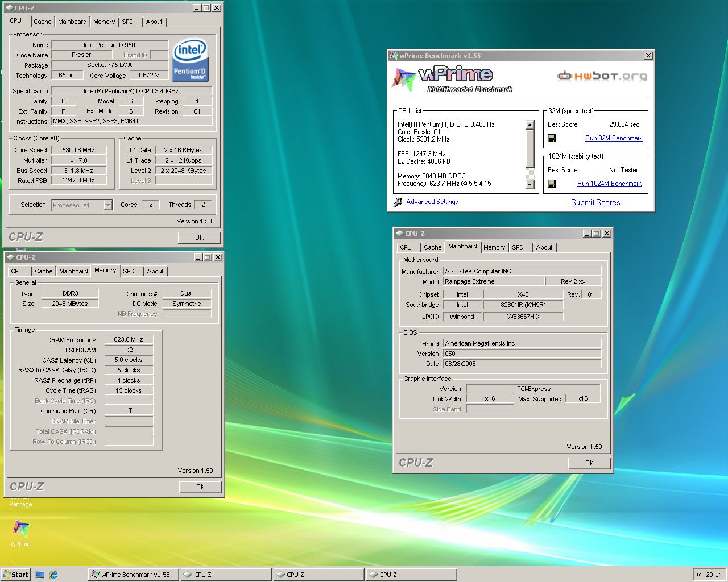The width and height of the screenshot is (728, 582).
Task: Open About tab in top-left CPU-Z window
Action: [154, 22]
